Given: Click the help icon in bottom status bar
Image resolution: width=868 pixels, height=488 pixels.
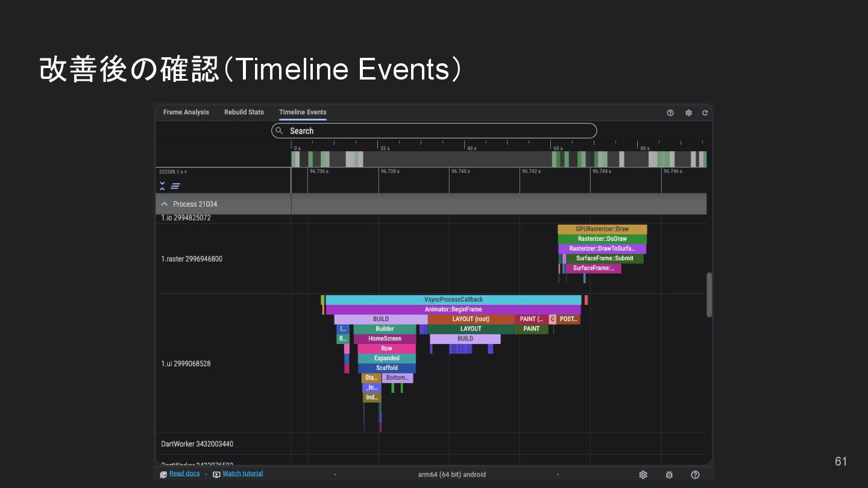Looking at the screenshot, I should [695, 475].
